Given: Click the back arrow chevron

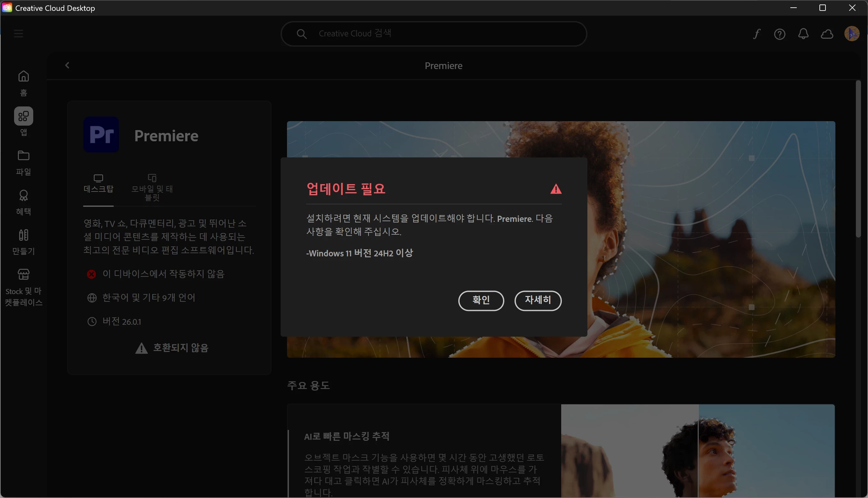Looking at the screenshot, I should tap(67, 65).
